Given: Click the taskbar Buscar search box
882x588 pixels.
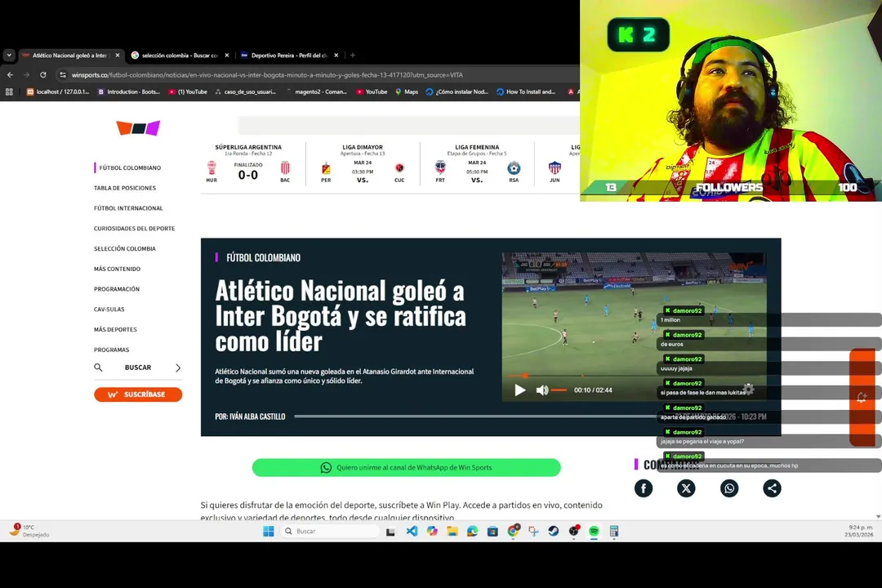Looking at the screenshot, I should click(x=330, y=531).
